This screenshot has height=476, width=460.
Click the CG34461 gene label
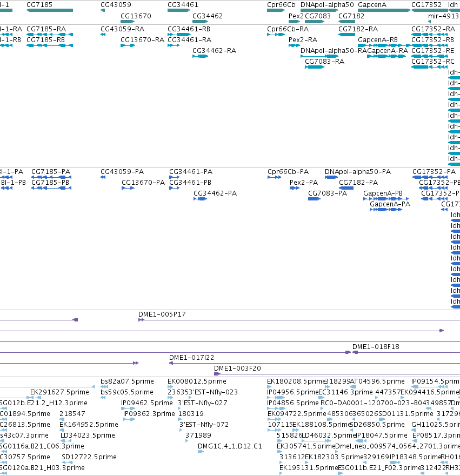tap(183, 4)
